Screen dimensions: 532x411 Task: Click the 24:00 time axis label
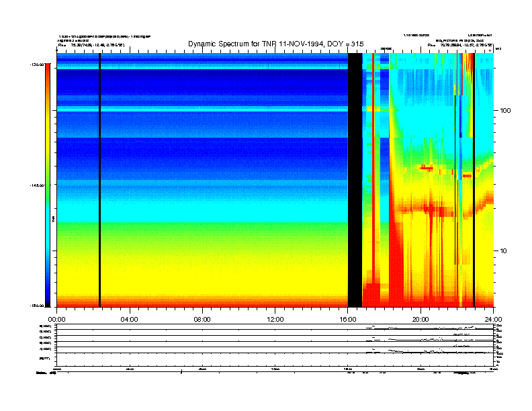click(493, 320)
